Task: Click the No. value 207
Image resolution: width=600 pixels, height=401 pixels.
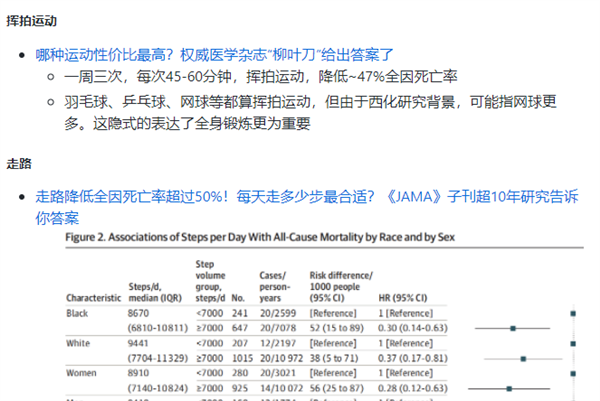Action: (x=240, y=343)
